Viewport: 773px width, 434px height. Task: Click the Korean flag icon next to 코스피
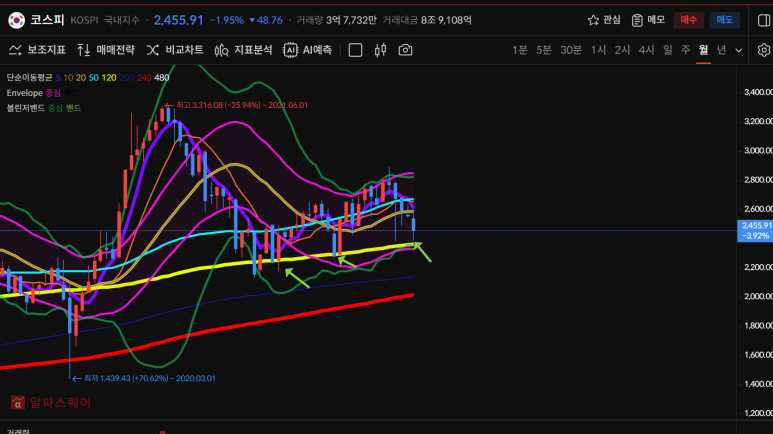[x=16, y=20]
